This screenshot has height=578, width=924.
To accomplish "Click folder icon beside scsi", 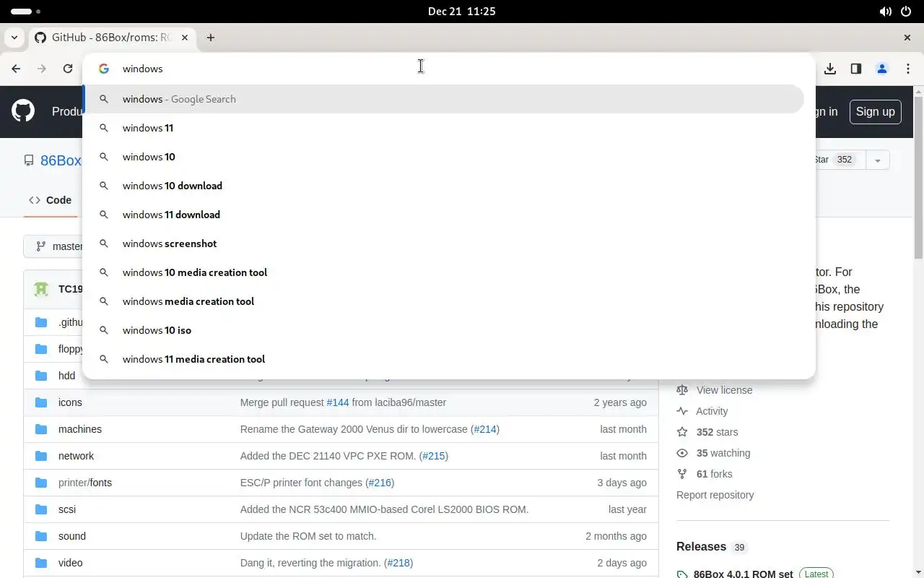I will (x=41, y=509).
